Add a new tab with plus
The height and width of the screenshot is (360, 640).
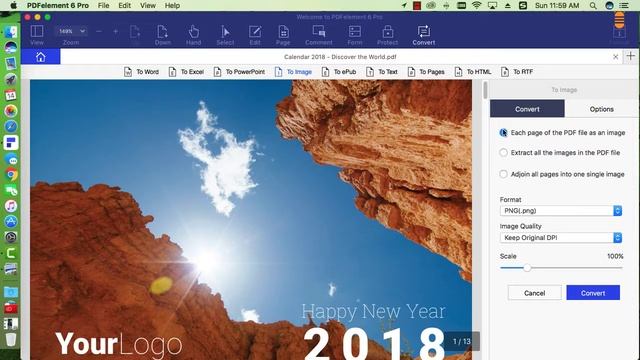pyautogui.click(x=631, y=56)
